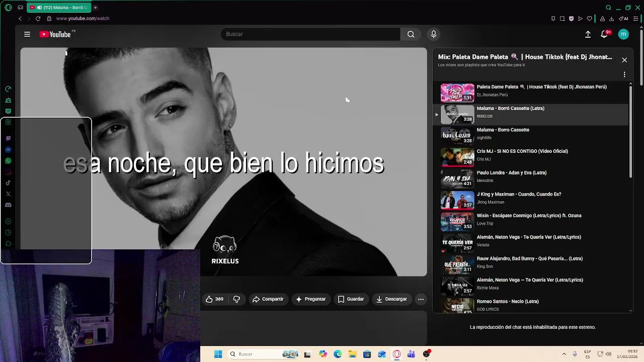Take a snapshot with the capture icon
The image size is (644, 362).
point(562,19)
